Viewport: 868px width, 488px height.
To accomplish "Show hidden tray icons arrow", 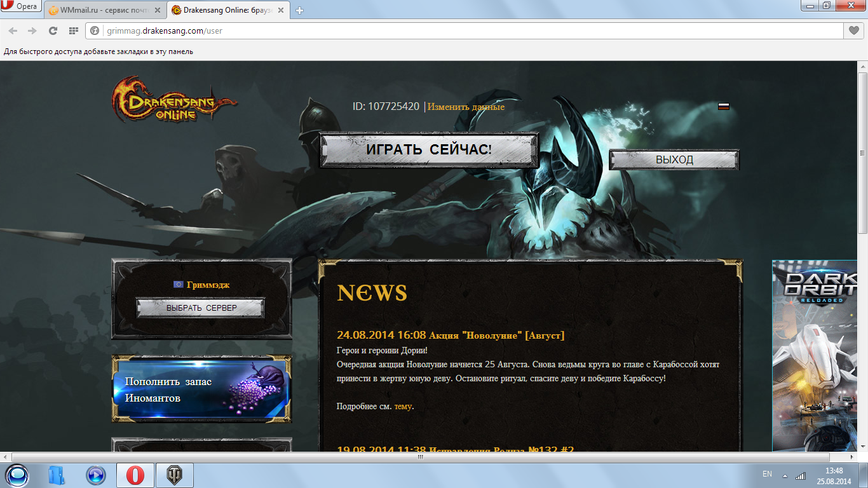I will click(785, 475).
